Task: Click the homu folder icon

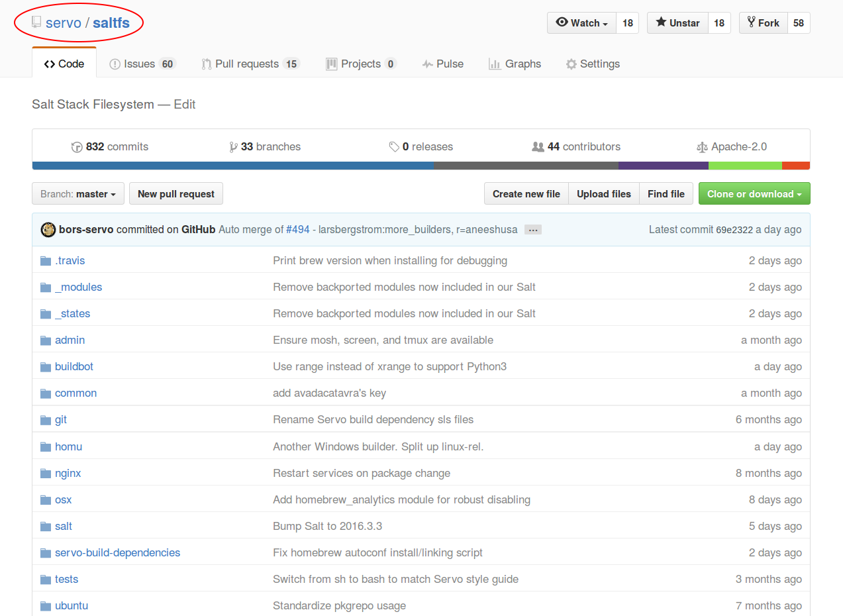Action: pos(46,447)
